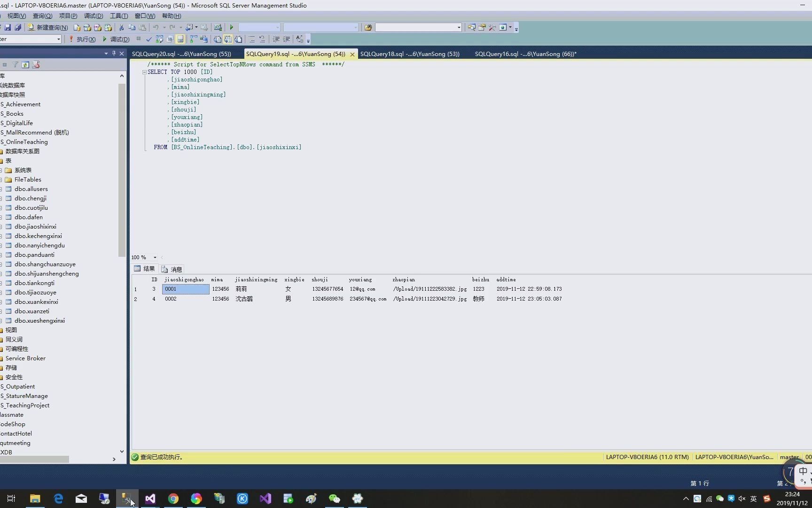The height and width of the screenshot is (508, 812).
Task: Click Display Estimated Execution Plan icon
Action: coord(159,39)
